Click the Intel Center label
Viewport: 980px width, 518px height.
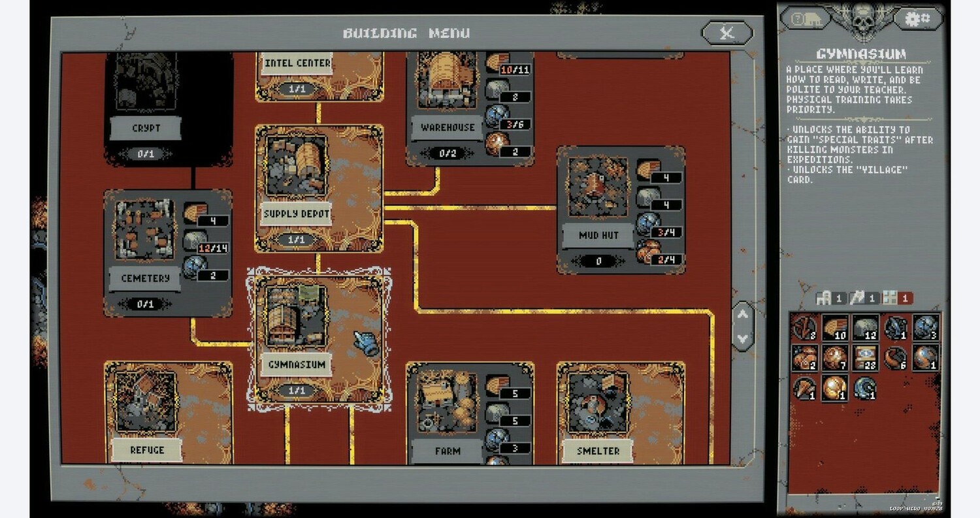297,63
